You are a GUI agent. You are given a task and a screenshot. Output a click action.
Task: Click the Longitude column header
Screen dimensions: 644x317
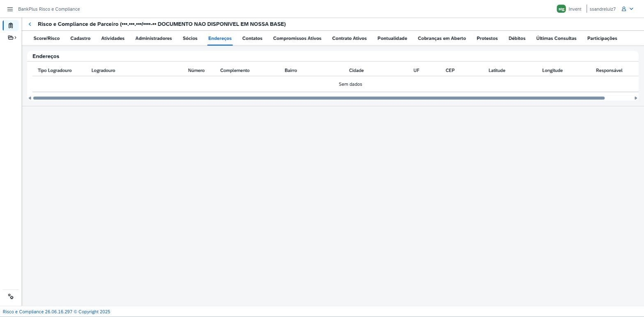552,71
